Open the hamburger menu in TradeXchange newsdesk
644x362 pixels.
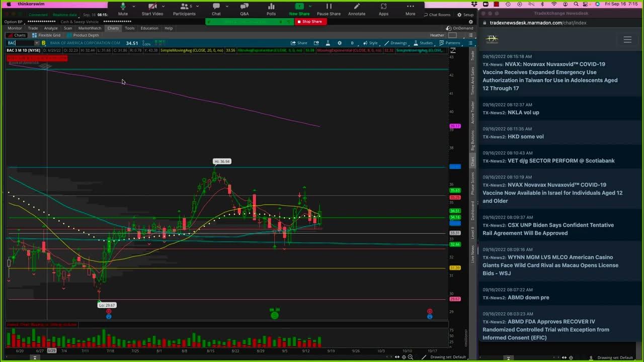[x=627, y=40]
